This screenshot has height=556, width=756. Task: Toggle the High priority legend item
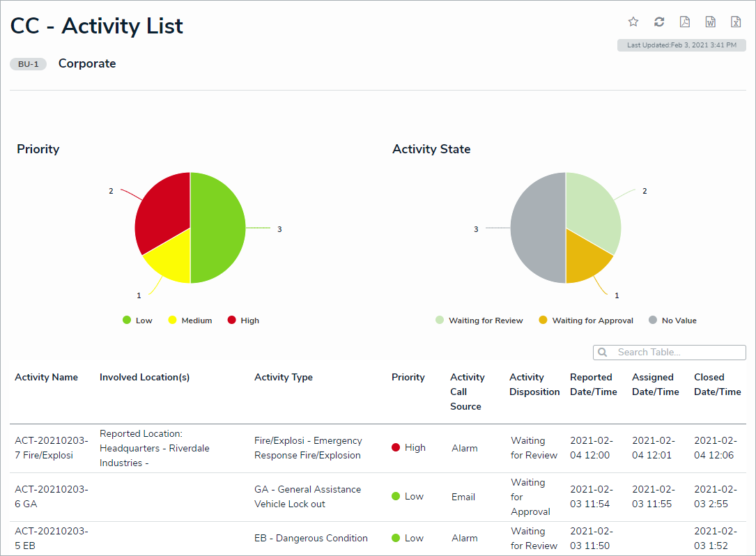click(243, 321)
